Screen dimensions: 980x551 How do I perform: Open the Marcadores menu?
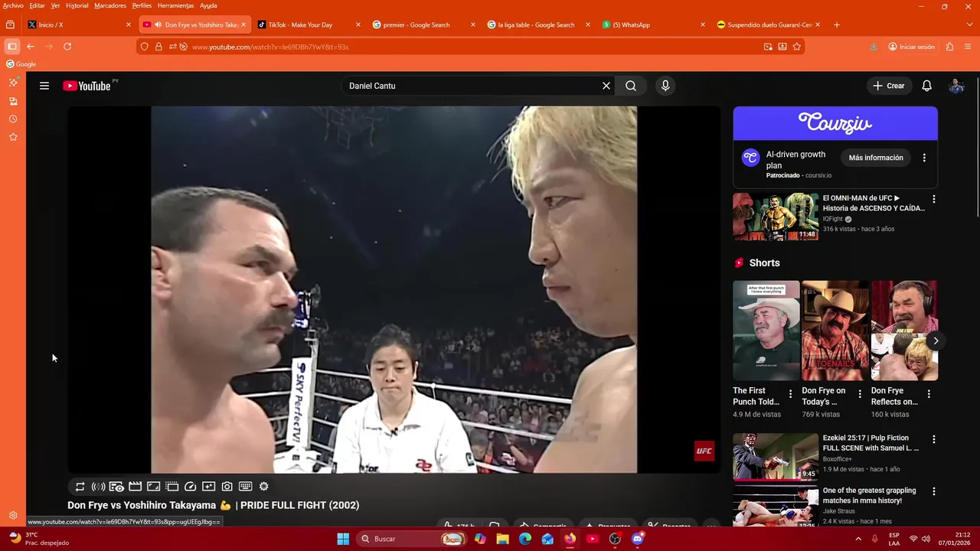[x=110, y=5]
